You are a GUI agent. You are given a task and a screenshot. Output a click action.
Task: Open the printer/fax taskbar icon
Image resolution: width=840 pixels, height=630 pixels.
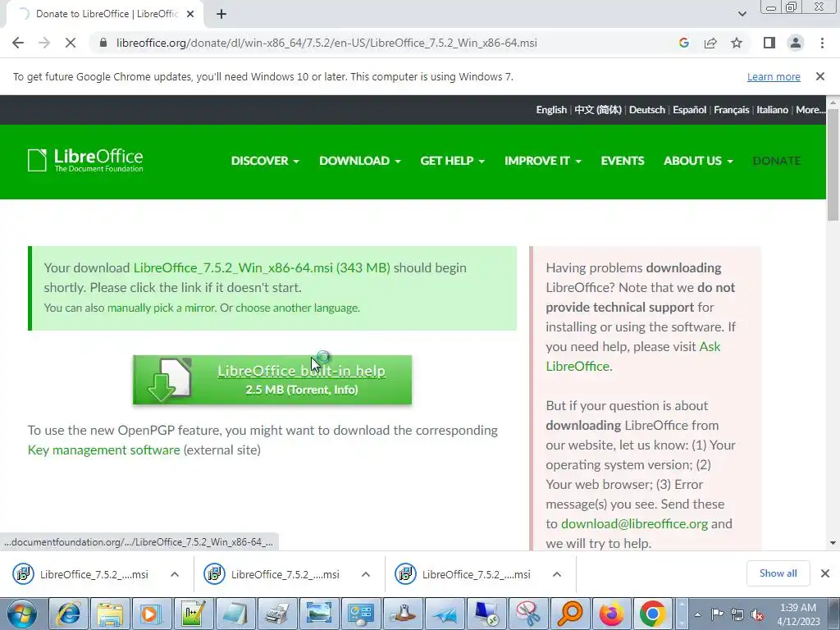pyautogui.click(x=276, y=614)
